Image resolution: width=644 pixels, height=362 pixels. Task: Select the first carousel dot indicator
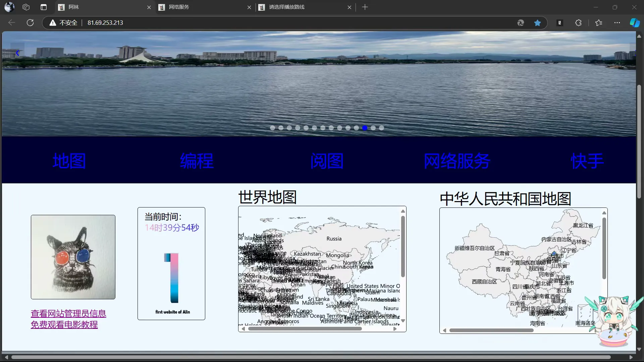(272, 128)
